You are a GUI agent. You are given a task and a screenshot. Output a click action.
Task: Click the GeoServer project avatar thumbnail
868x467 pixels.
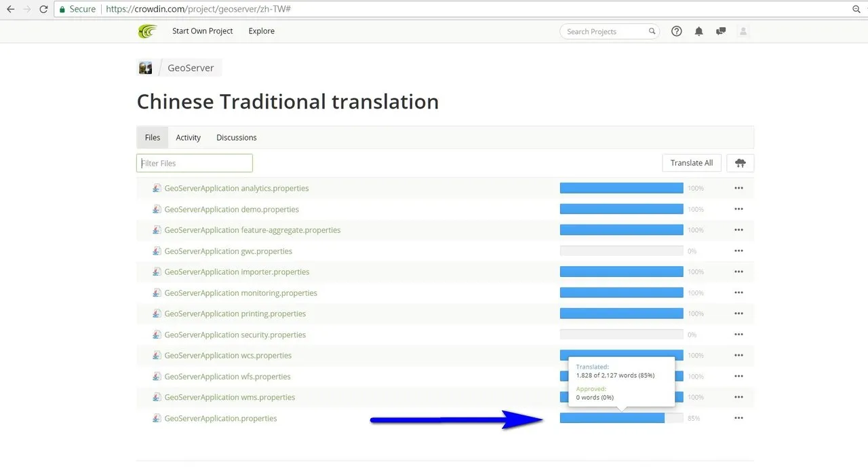click(145, 68)
